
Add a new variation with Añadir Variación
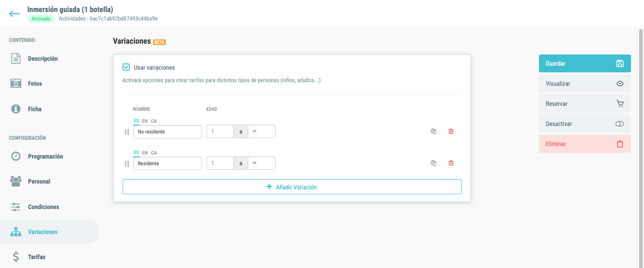point(292,187)
